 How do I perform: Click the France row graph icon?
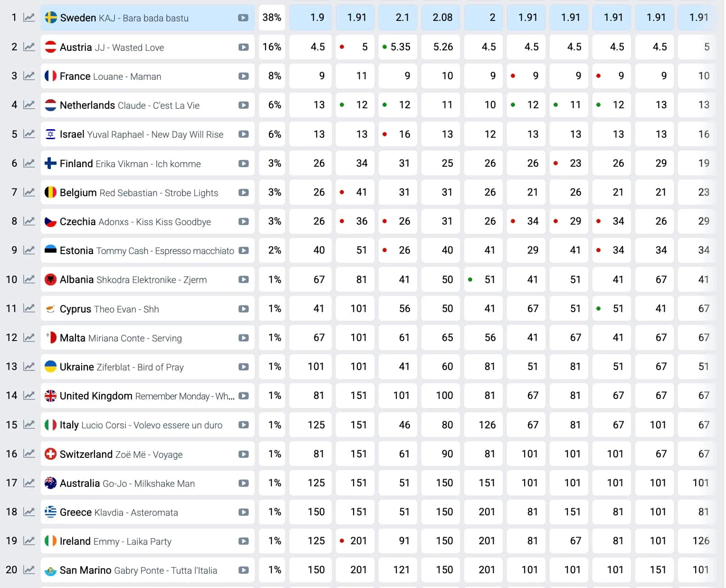pyautogui.click(x=29, y=76)
